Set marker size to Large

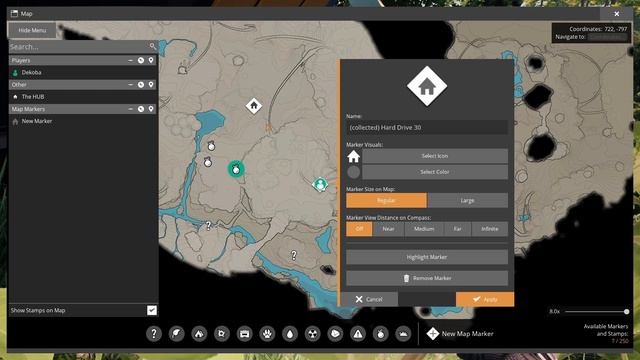click(467, 200)
